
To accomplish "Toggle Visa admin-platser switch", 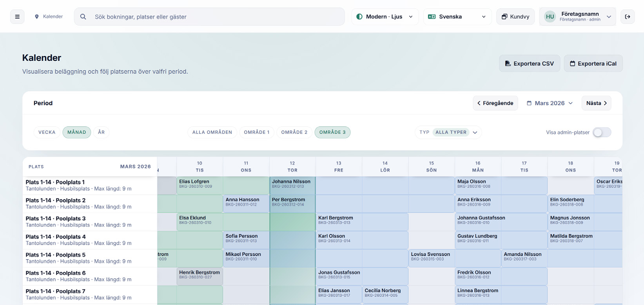I will pyautogui.click(x=602, y=133).
